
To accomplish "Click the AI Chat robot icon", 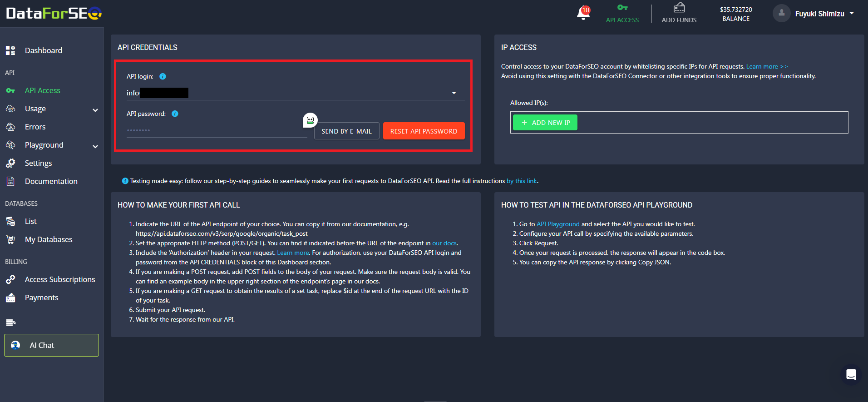I will point(15,345).
